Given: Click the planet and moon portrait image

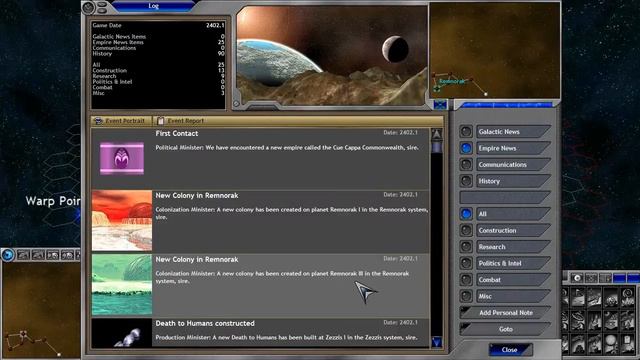Looking at the screenshot, I should coord(332,56).
